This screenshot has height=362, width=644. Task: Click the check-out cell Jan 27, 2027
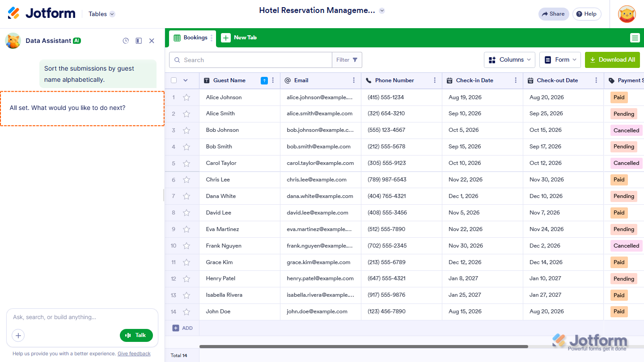coord(563,295)
